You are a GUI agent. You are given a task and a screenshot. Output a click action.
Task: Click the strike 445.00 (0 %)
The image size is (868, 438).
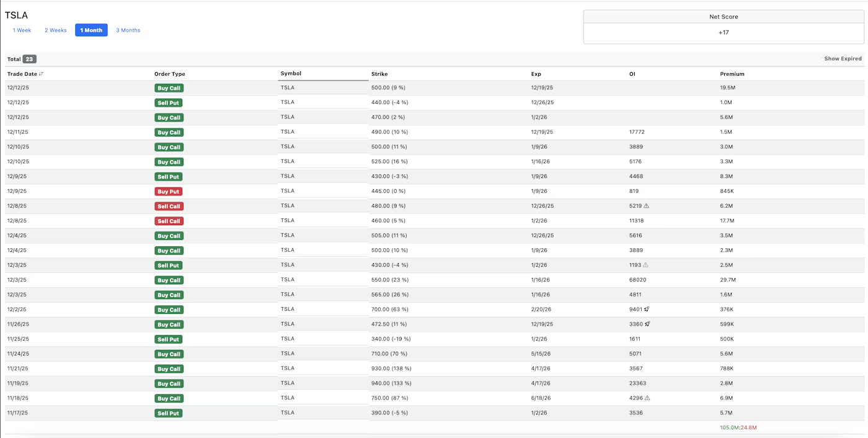pyautogui.click(x=388, y=191)
